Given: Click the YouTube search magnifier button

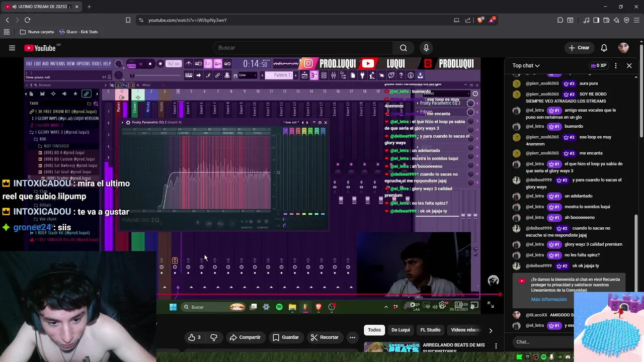Looking at the screenshot, I should [404, 48].
